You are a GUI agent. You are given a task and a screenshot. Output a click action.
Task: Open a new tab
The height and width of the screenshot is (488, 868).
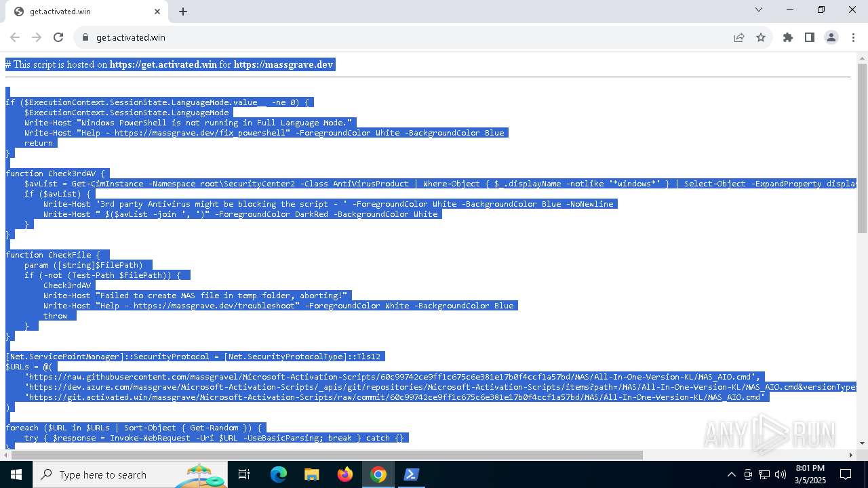click(183, 12)
